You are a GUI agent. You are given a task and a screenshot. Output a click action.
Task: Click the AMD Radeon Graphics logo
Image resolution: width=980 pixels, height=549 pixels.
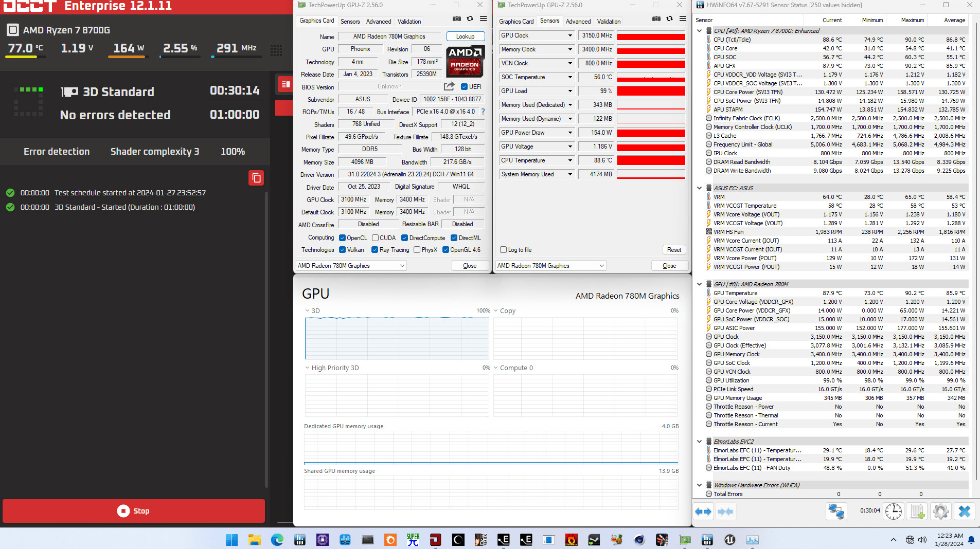tap(465, 61)
